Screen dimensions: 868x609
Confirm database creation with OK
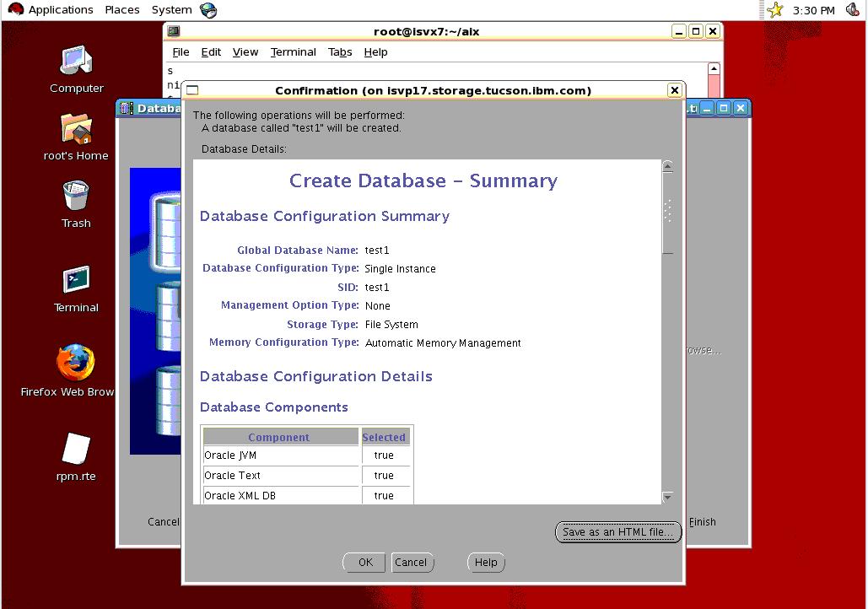365,563
